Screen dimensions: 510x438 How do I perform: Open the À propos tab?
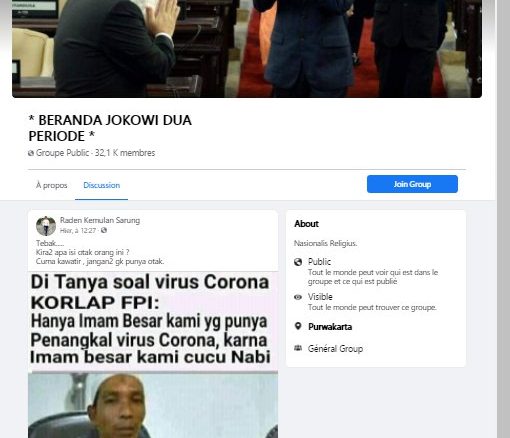(52, 185)
